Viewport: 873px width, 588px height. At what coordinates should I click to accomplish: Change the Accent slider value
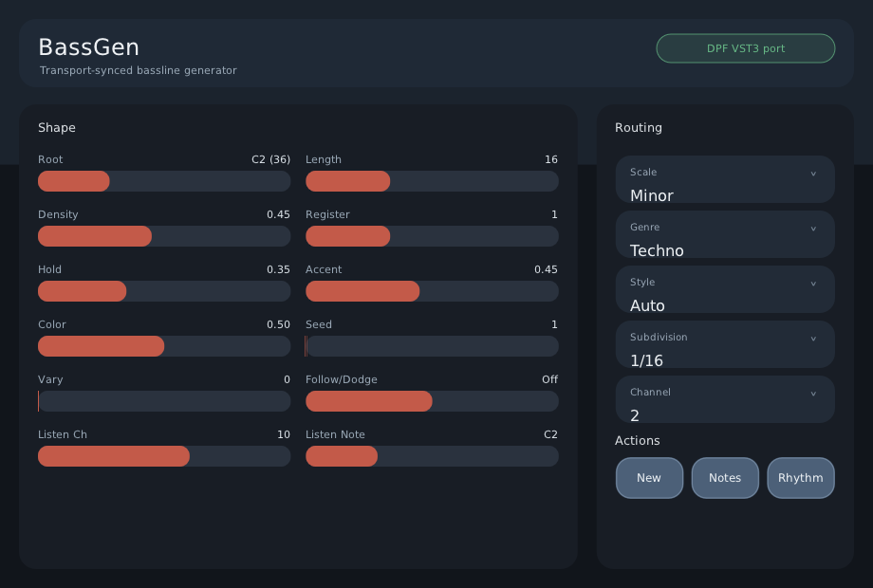[x=432, y=291]
